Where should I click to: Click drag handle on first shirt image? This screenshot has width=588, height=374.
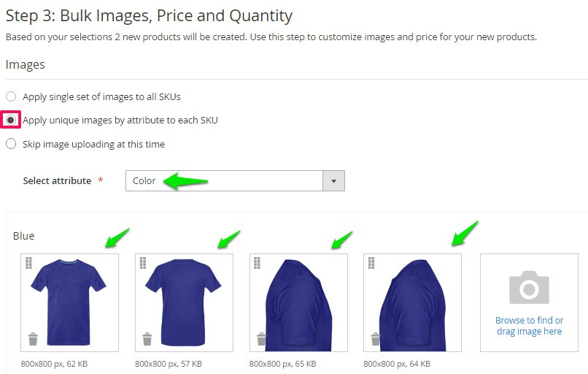[29, 262]
